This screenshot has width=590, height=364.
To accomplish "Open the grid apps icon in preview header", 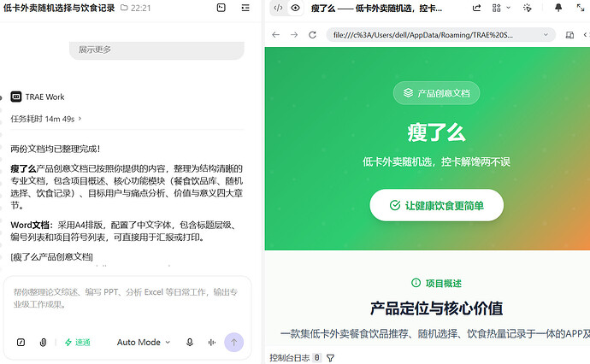I will tap(497, 8).
